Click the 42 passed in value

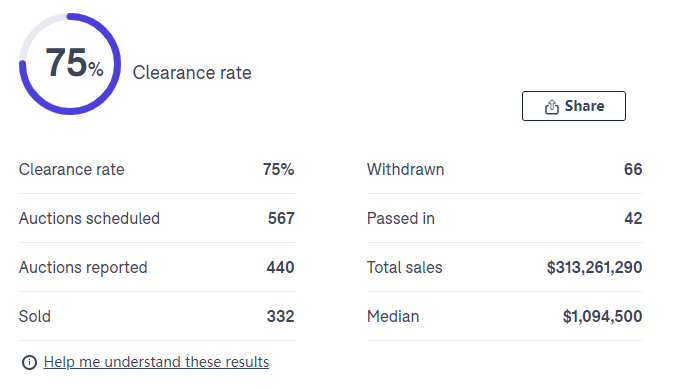633,218
